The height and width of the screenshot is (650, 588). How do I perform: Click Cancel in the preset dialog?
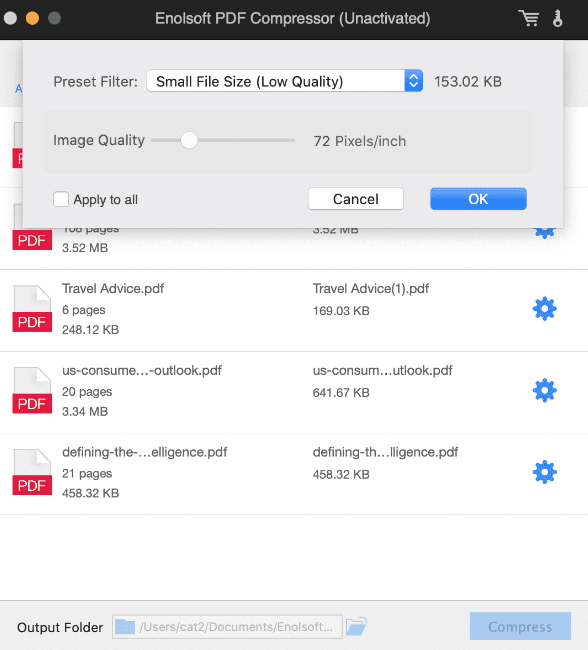click(356, 199)
